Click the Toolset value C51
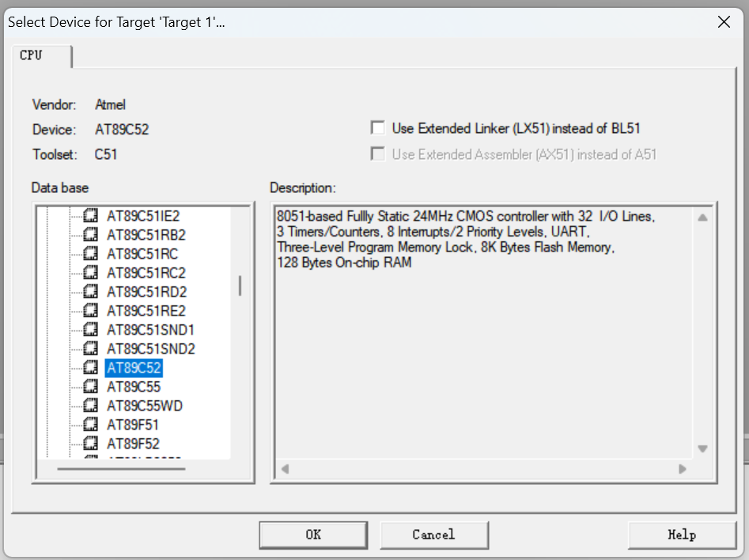 tap(105, 154)
